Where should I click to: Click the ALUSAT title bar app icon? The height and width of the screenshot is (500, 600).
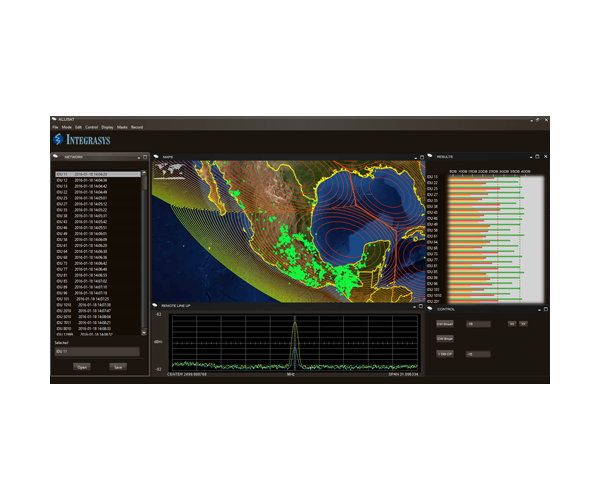(54, 119)
